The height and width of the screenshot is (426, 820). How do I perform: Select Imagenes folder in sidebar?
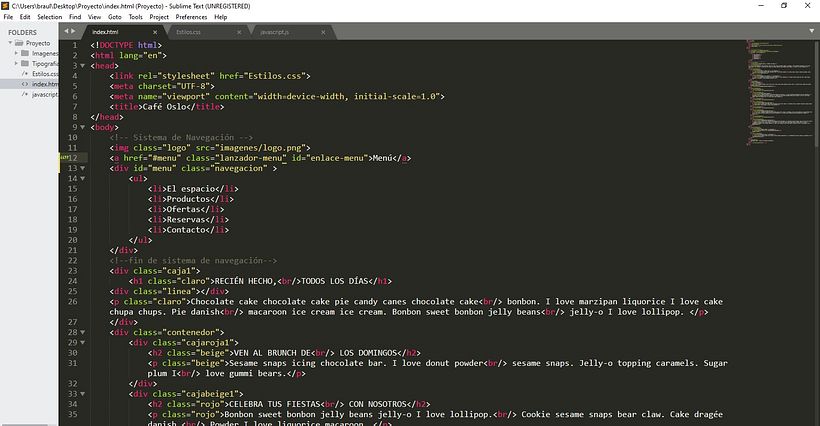click(45, 53)
